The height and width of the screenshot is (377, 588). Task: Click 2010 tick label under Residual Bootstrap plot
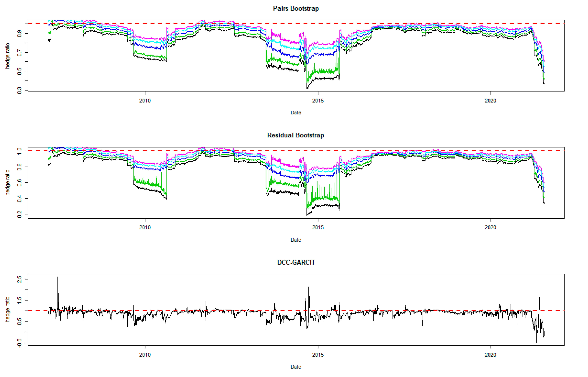point(145,227)
